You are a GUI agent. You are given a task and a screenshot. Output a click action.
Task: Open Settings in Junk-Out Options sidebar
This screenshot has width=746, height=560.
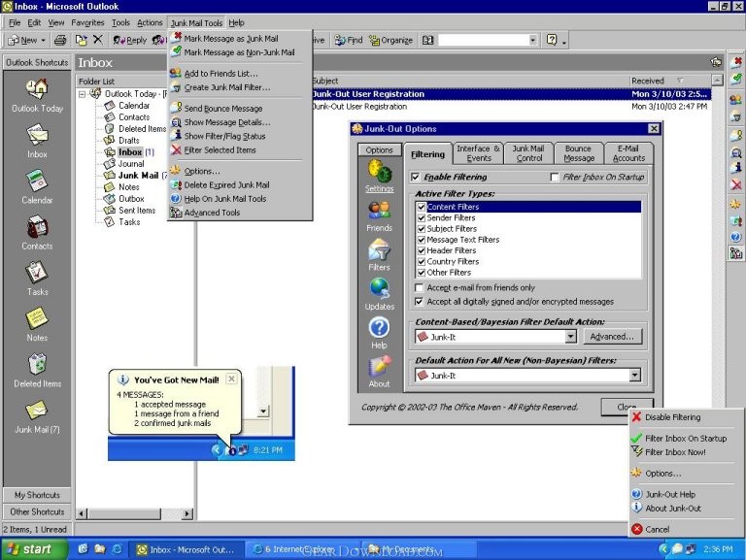pyautogui.click(x=379, y=176)
